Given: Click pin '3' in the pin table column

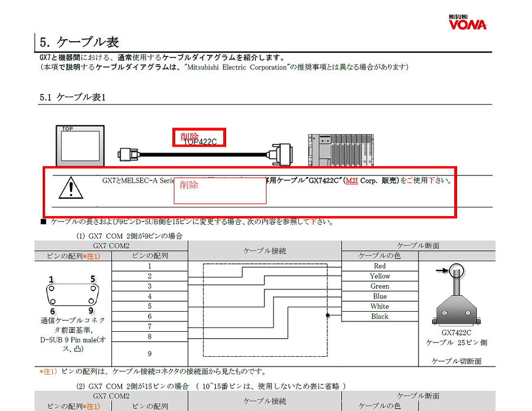Looking at the screenshot, I should point(150,286).
